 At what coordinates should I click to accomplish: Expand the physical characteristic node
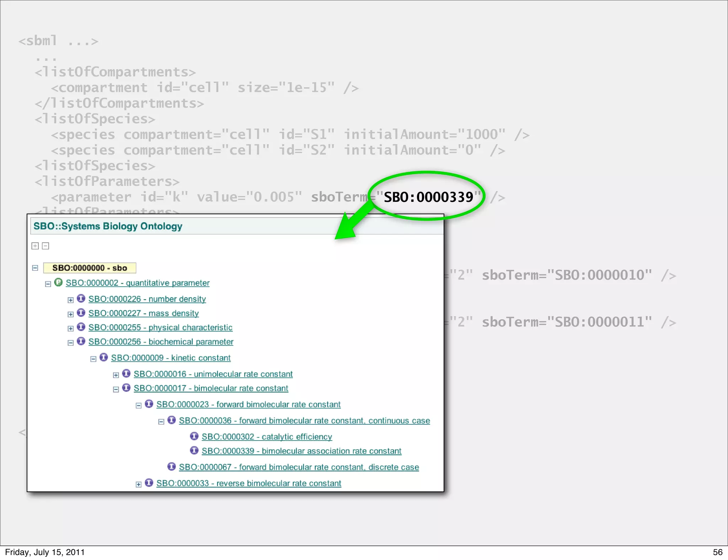[70, 328]
